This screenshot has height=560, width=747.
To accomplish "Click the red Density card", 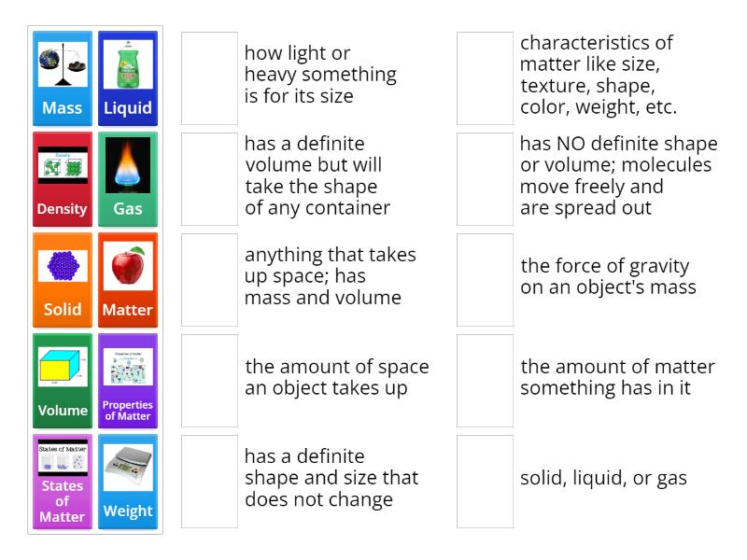I will point(62,177).
